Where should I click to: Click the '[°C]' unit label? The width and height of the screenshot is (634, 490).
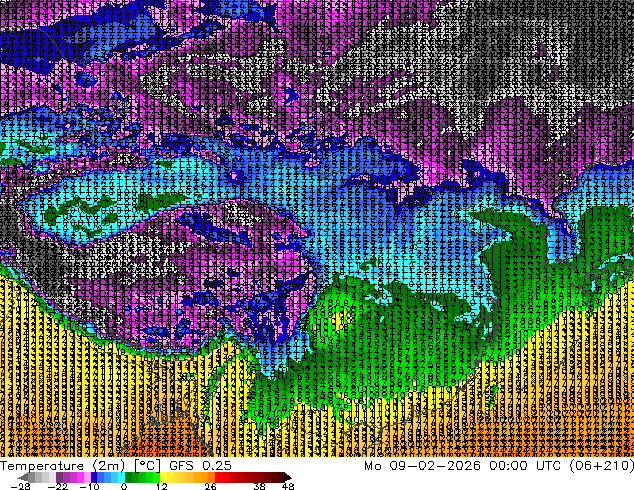pos(148,466)
